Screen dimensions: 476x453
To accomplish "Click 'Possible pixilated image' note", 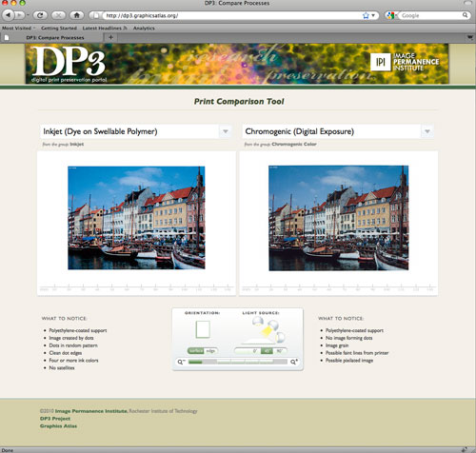I will click(x=349, y=361).
